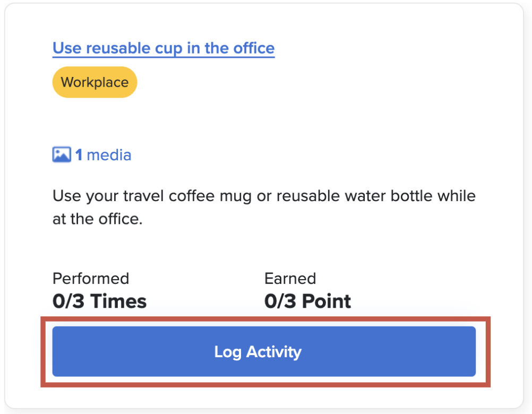Click the word "Times" under Performed

pyautogui.click(x=119, y=301)
